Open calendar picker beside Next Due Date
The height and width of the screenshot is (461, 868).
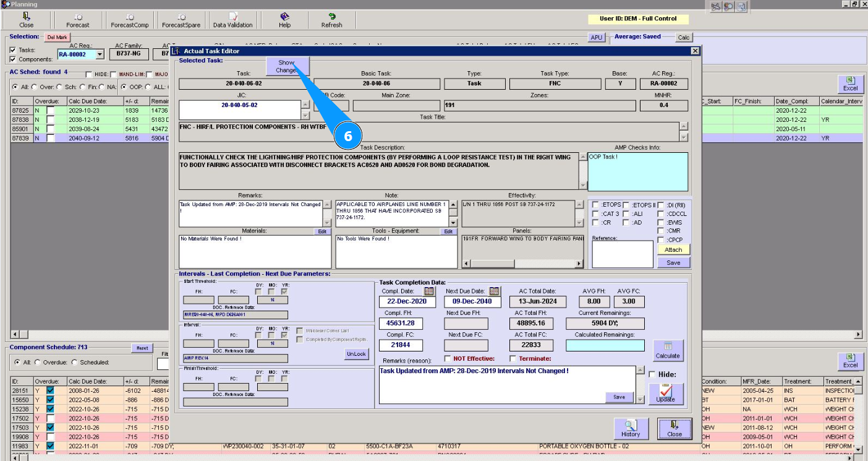494,291
